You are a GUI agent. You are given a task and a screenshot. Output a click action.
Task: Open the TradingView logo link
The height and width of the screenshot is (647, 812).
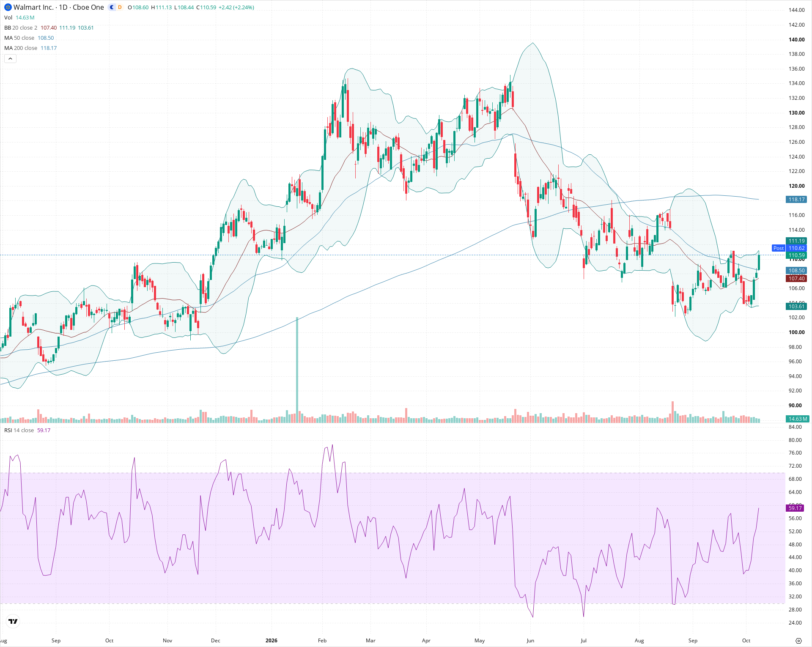(13, 621)
